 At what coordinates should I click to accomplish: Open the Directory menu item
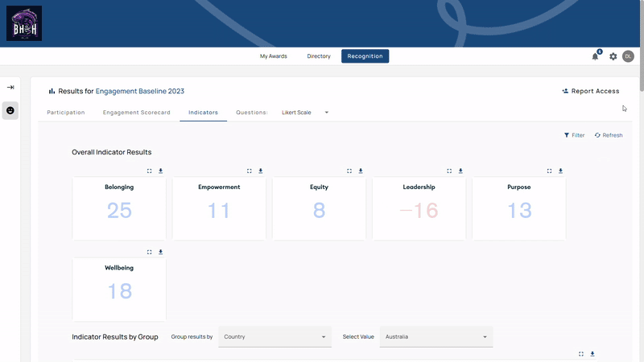319,56
